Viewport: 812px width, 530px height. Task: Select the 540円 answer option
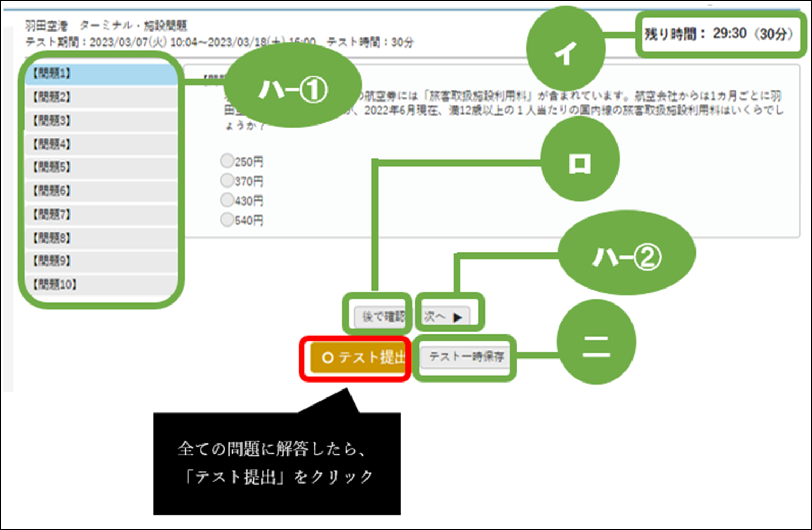(x=227, y=219)
